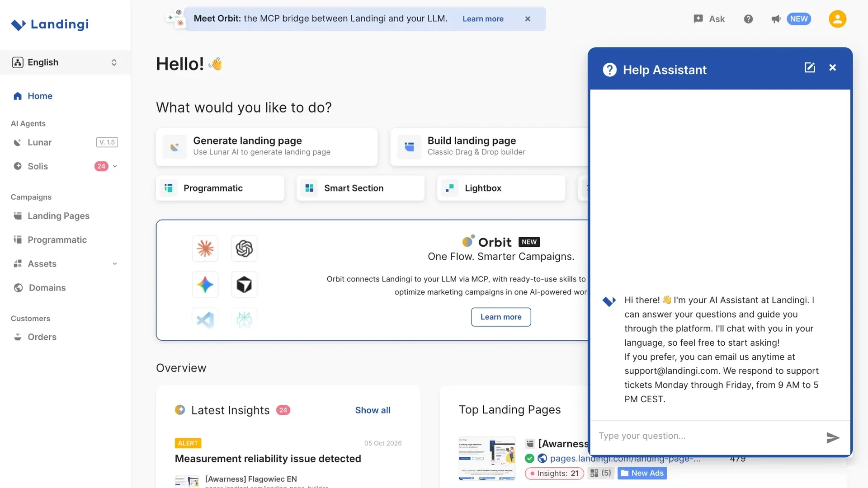The width and height of the screenshot is (868, 488).
Task: Click the Solis 24 notifications badge
Action: tap(101, 166)
